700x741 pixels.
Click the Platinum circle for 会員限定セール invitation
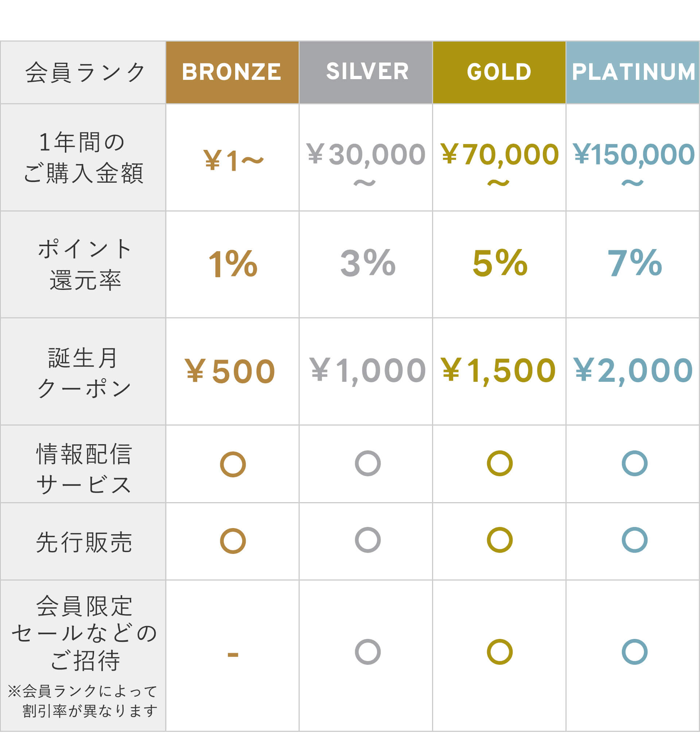point(634,652)
